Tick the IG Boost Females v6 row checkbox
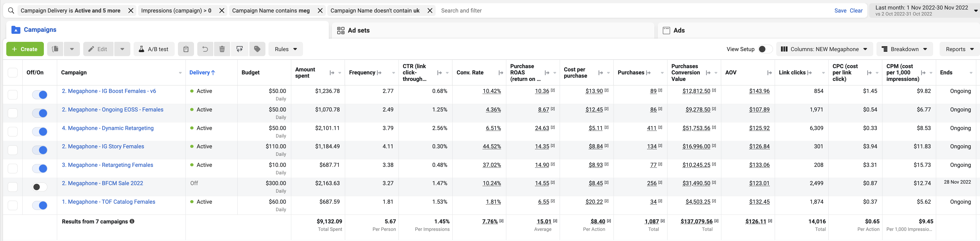Viewport: 980px width, 241px height. tap(13, 95)
